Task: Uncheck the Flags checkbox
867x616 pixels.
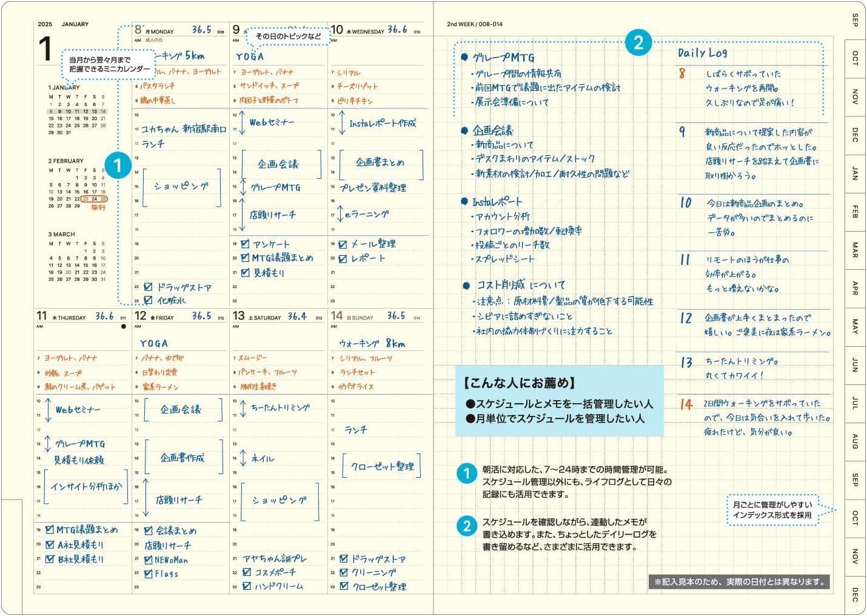Action: tap(147, 574)
